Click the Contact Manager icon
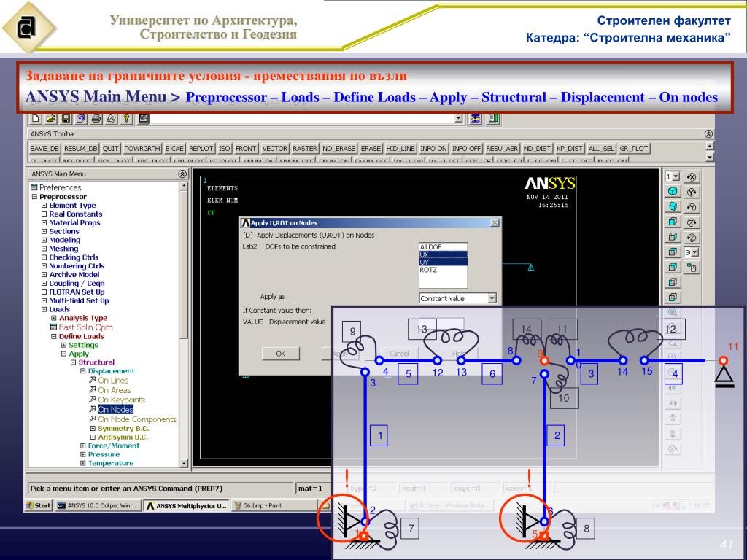 click(493, 118)
